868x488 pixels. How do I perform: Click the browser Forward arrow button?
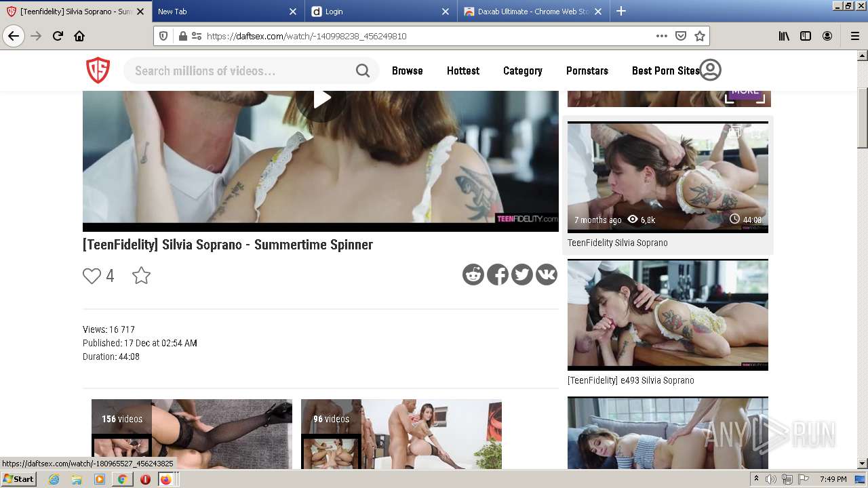click(36, 36)
